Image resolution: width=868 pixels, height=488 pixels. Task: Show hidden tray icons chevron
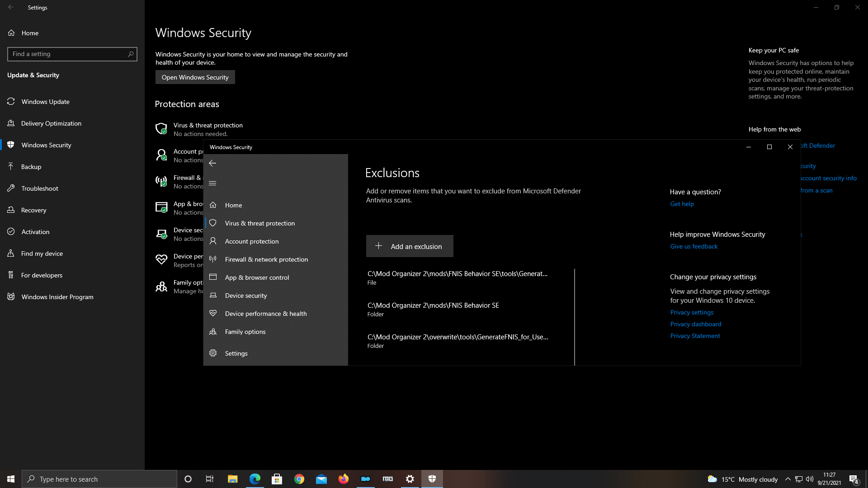click(x=788, y=479)
